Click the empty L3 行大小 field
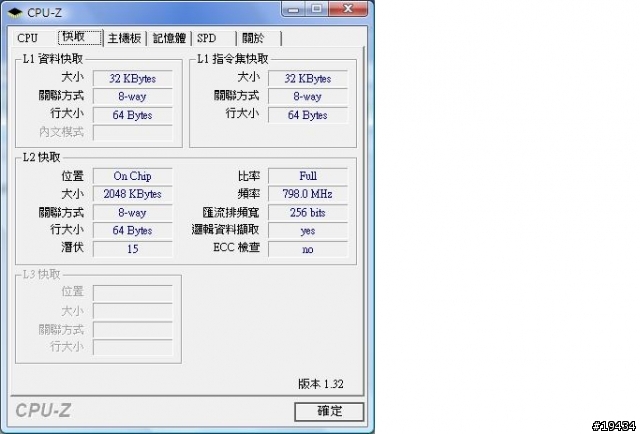Screen dimensions: 640x434 133,347
